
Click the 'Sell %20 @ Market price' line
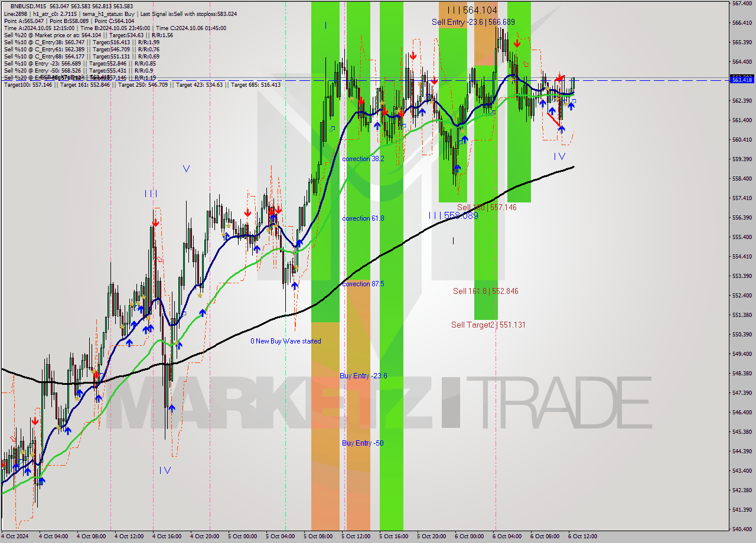(x=89, y=35)
